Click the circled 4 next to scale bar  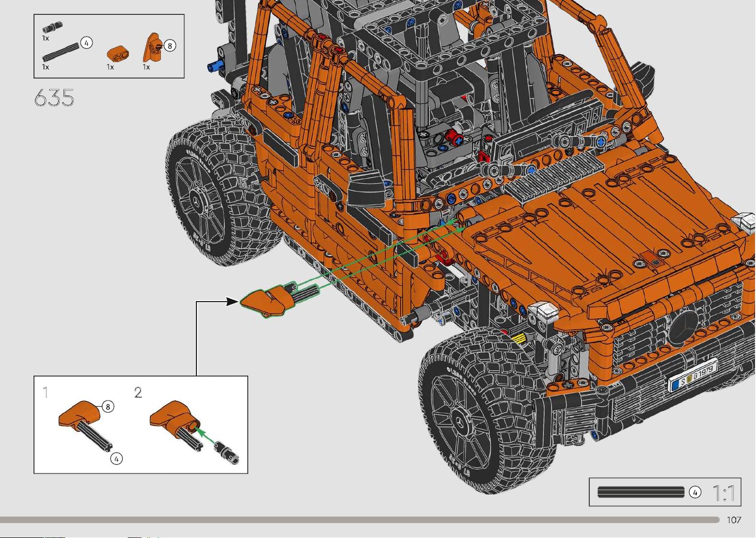coord(695,492)
